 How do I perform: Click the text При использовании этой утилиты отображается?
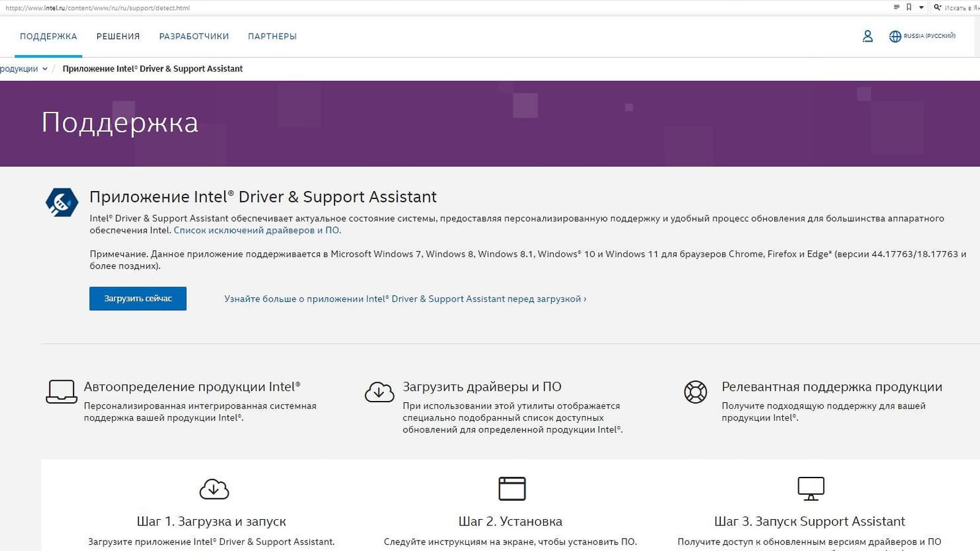point(513,418)
